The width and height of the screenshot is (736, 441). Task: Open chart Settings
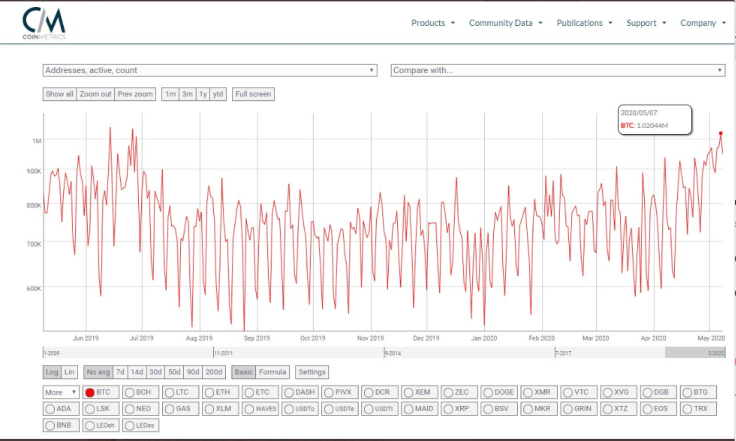(312, 372)
